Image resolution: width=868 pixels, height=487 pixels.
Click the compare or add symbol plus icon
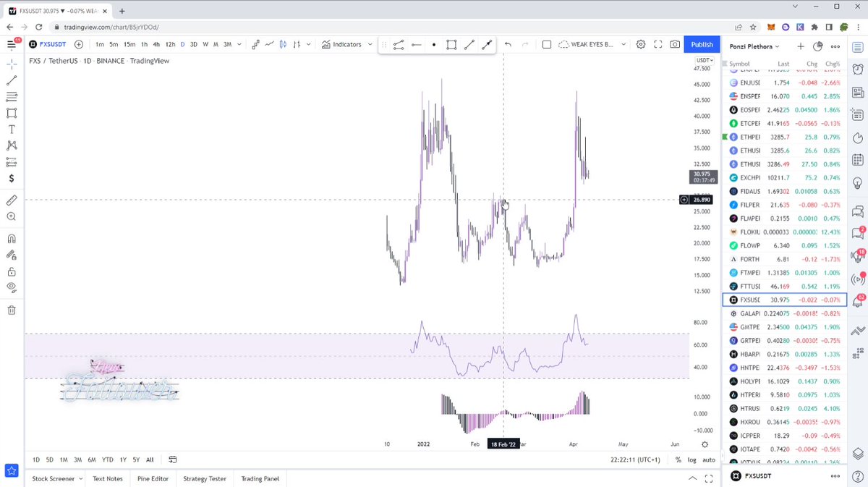[79, 45]
